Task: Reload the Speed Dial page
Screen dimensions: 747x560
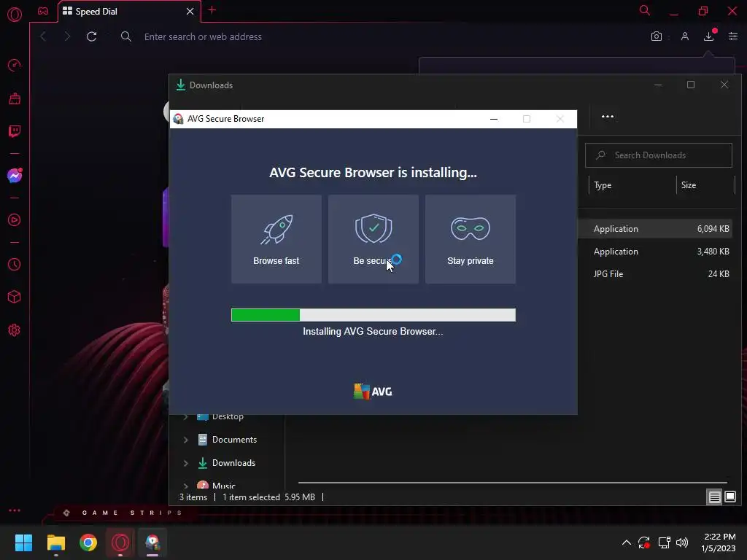Action: coord(91,36)
